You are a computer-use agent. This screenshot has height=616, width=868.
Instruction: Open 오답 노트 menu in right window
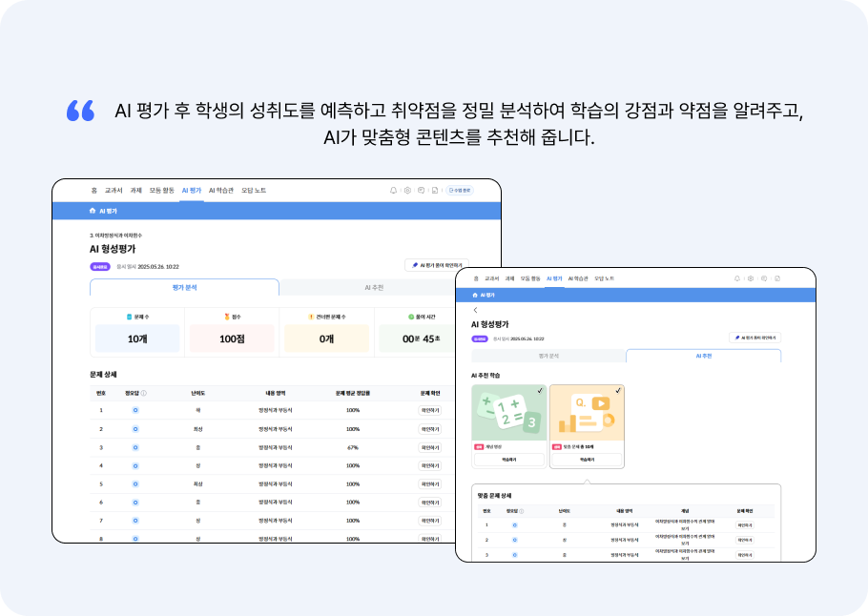604,279
